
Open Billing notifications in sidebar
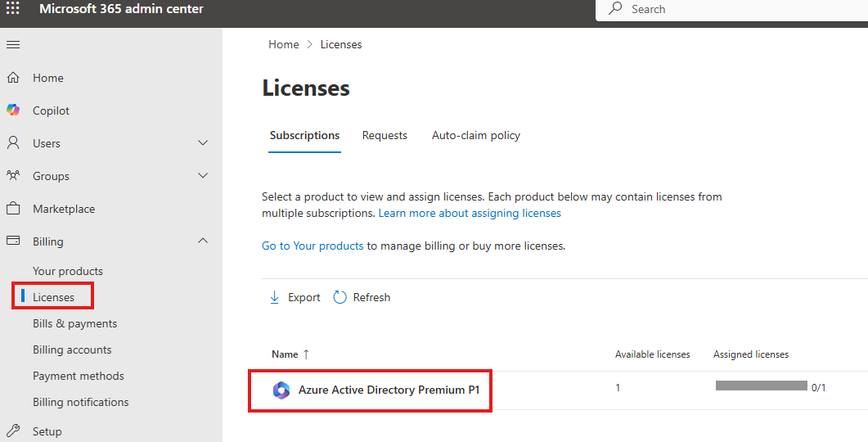pyautogui.click(x=80, y=402)
